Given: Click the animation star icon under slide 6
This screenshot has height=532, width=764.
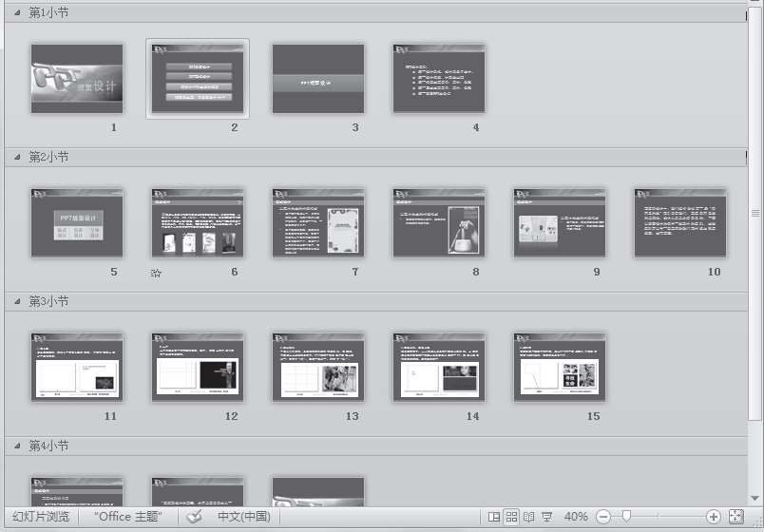Looking at the screenshot, I should [x=156, y=274].
